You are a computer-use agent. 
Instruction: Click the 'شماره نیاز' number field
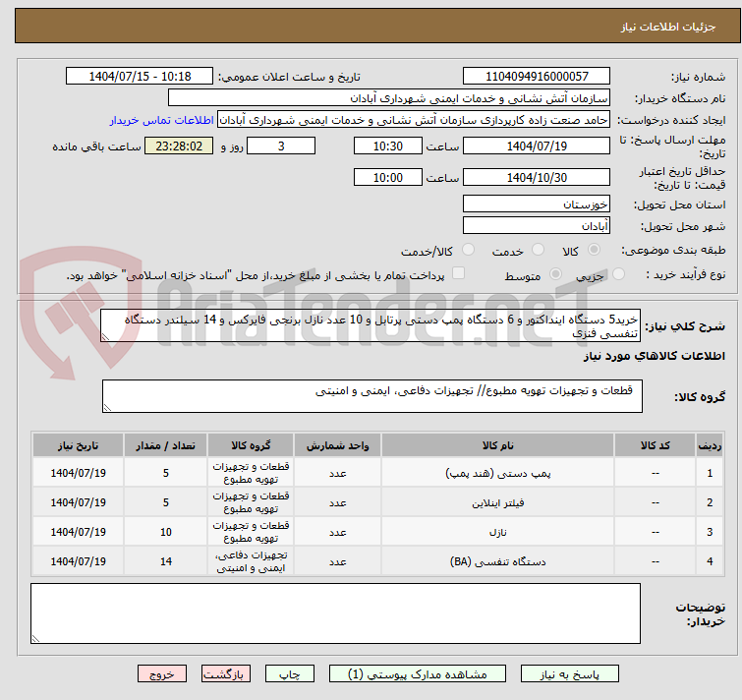point(536,77)
